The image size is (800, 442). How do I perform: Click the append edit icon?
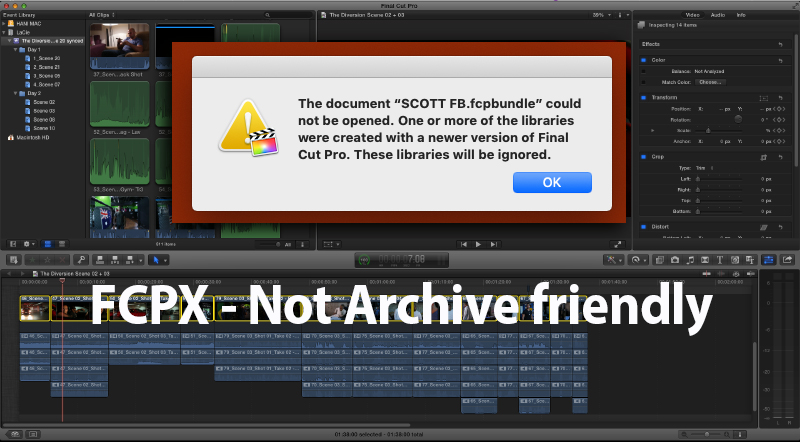click(130, 260)
